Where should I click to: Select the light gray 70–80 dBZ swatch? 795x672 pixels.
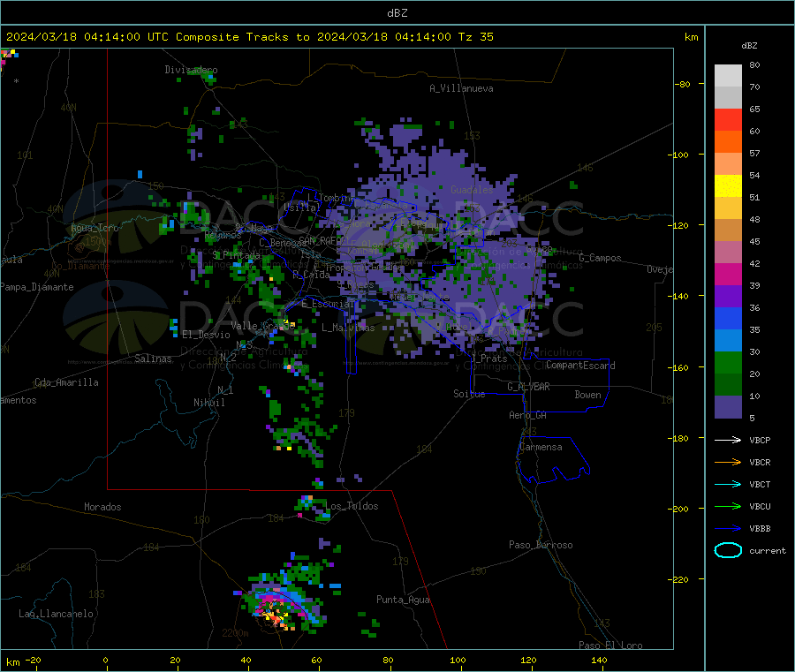(728, 76)
